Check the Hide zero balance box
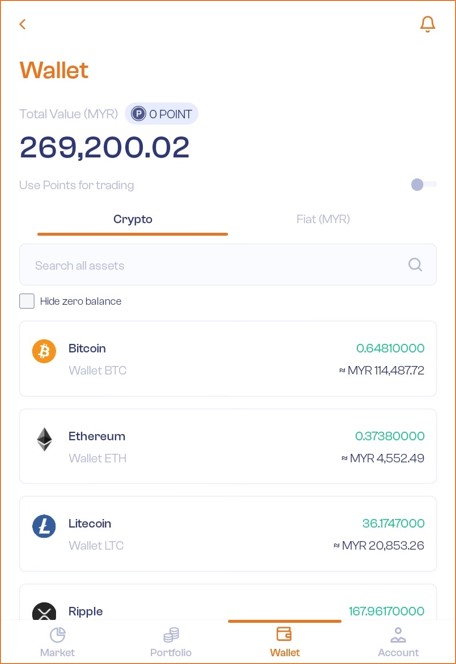The width and height of the screenshot is (456, 664). coord(27,301)
